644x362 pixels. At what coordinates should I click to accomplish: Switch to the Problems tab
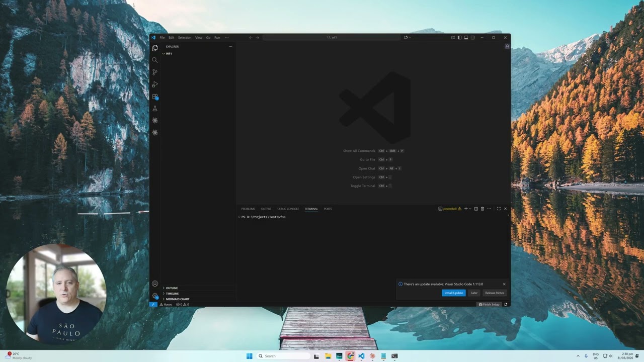coord(248,209)
